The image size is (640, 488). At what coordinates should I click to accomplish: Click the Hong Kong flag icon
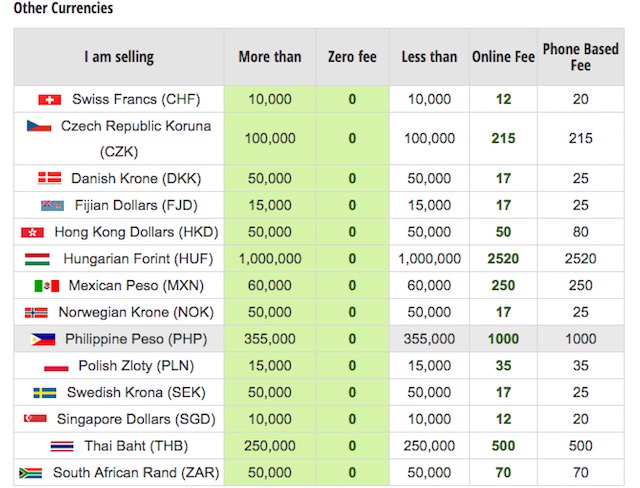(x=33, y=232)
